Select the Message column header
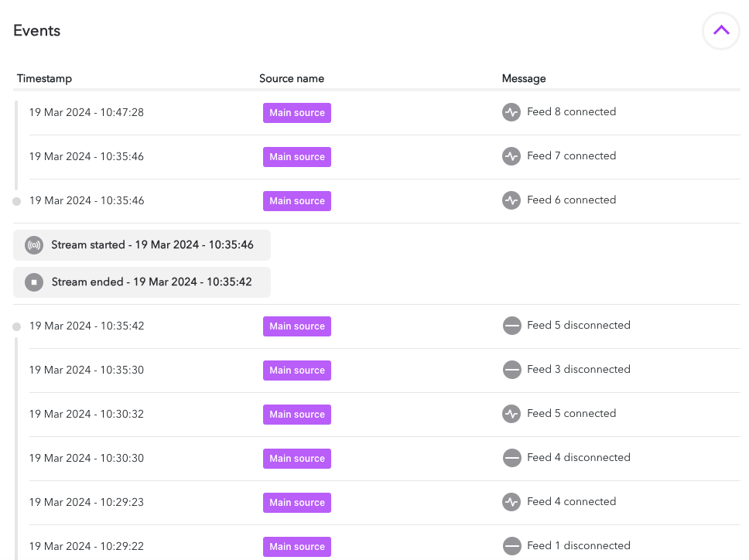This screenshot has width=749, height=560. click(524, 79)
